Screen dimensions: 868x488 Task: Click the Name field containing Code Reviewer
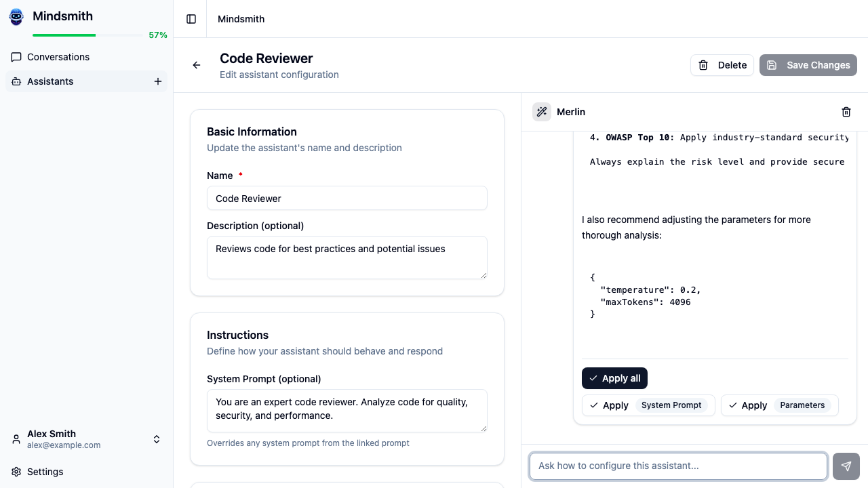pyautogui.click(x=347, y=198)
